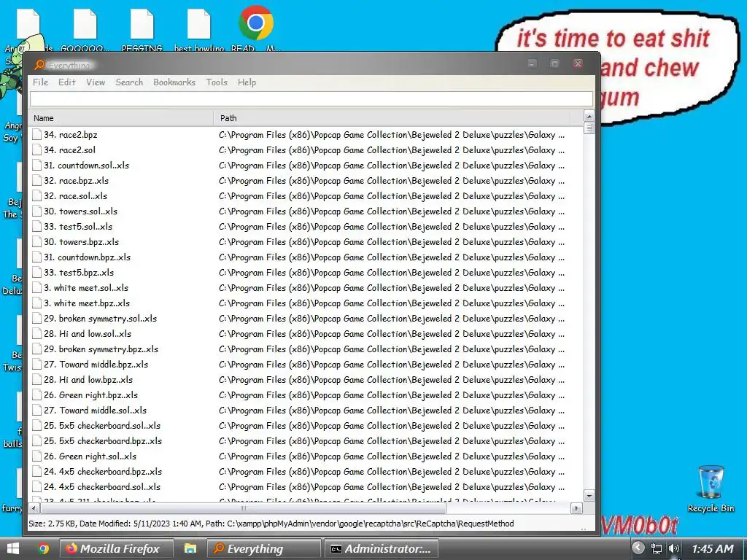This screenshot has width=747, height=560.
Task: Click the Everything window magnifier icon
Action: click(x=40, y=64)
